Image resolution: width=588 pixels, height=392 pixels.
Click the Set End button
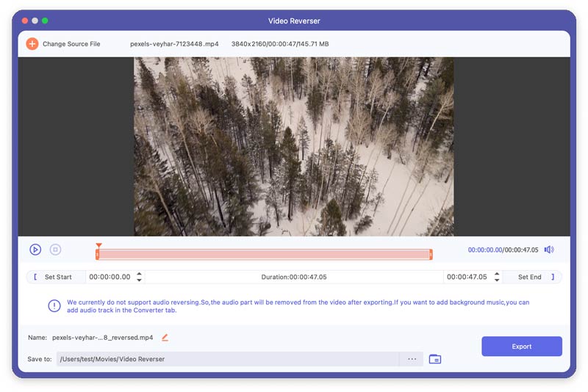tap(534, 277)
